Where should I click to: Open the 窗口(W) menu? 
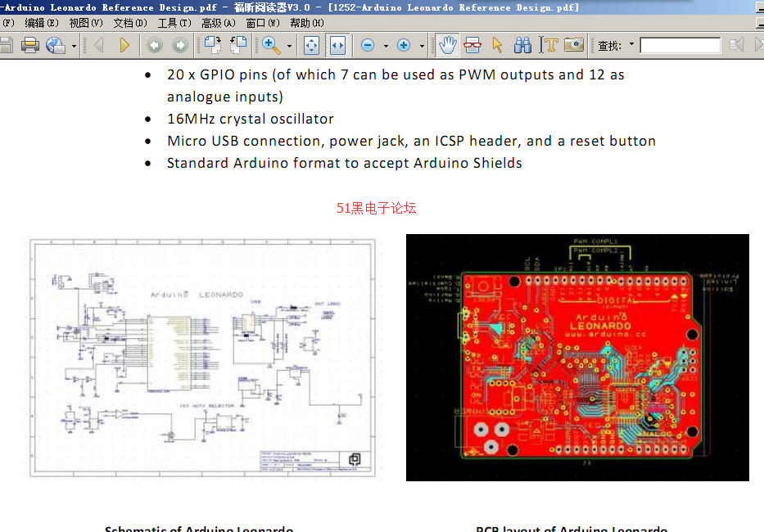263,23
